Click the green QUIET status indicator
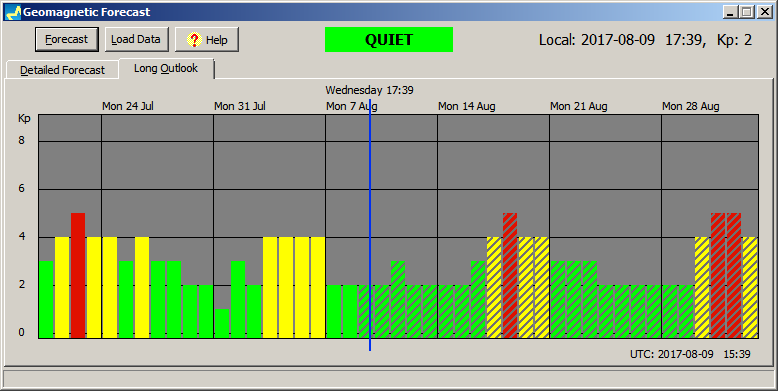Image resolution: width=778 pixels, height=391 pixels. point(389,40)
